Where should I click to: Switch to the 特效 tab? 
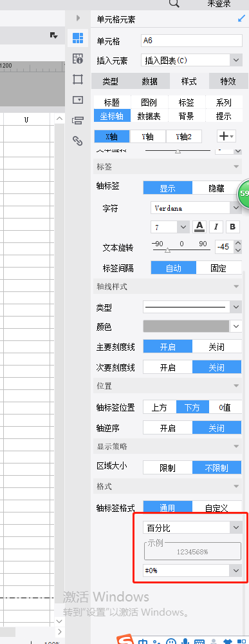click(x=228, y=81)
